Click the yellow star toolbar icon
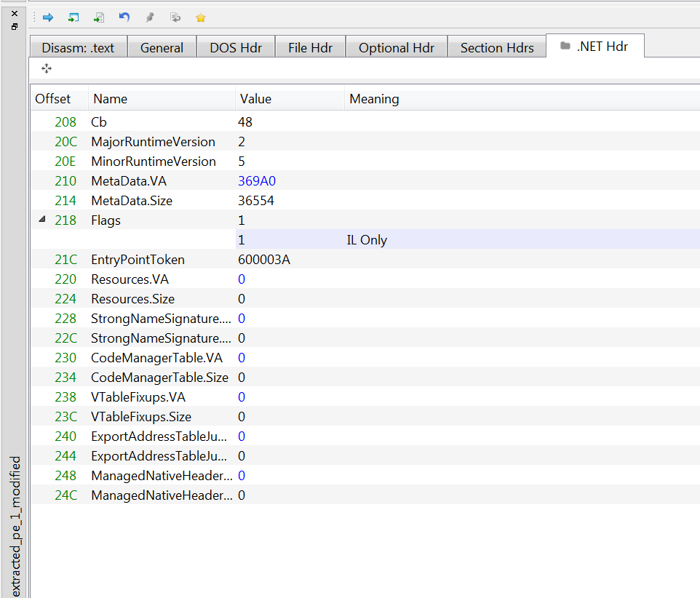The height and width of the screenshot is (598, 700). click(201, 17)
